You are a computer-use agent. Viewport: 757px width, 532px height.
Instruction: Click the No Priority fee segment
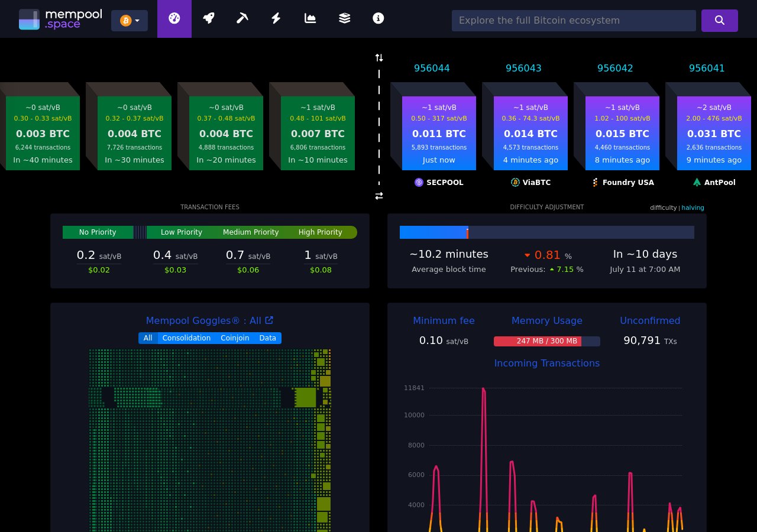coord(98,232)
